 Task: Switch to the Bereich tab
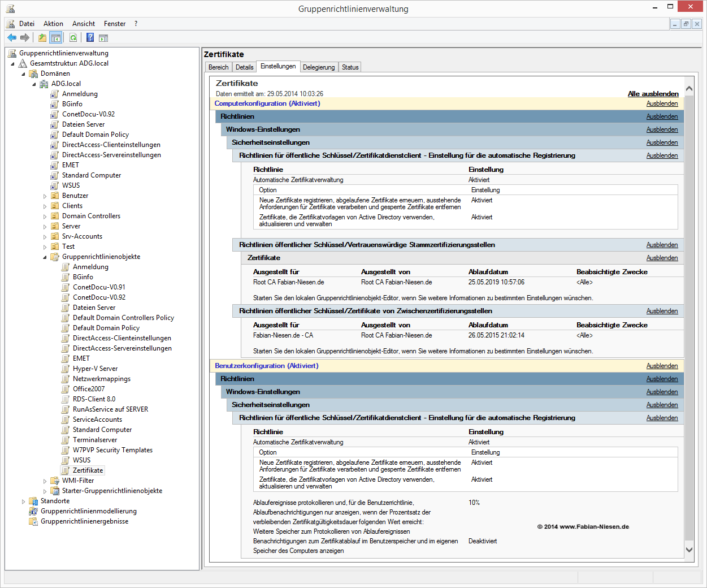(219, 67)
